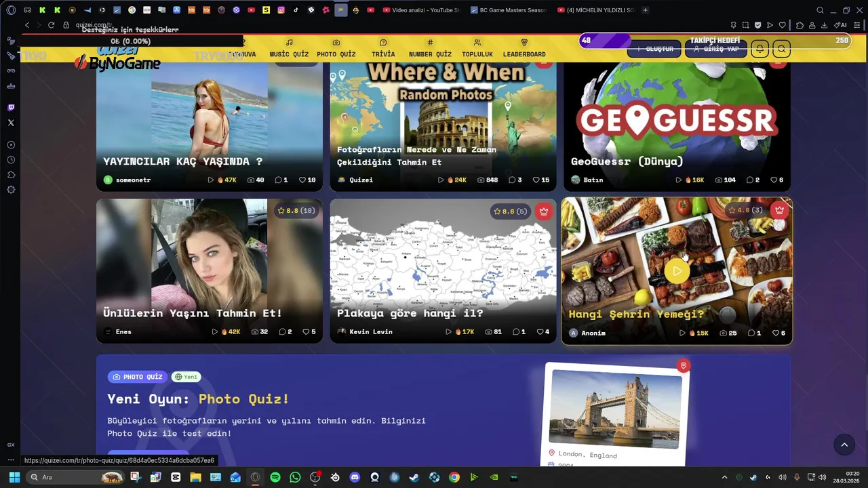Click the 8.8 (10) star rating badge

coord(296,211)
